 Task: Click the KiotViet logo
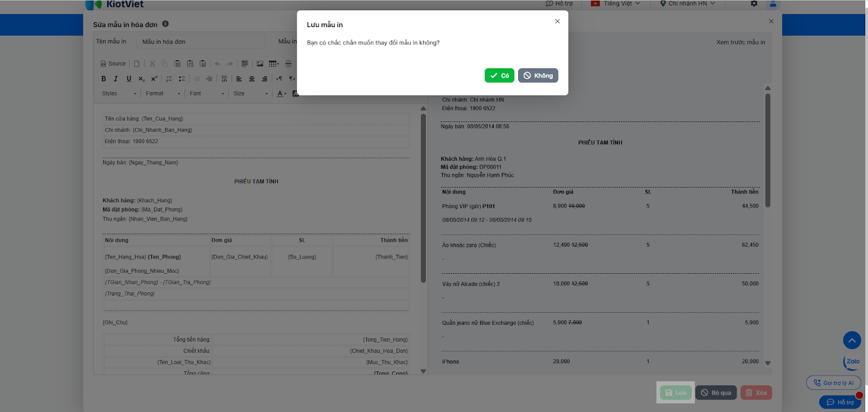[115, 4]
